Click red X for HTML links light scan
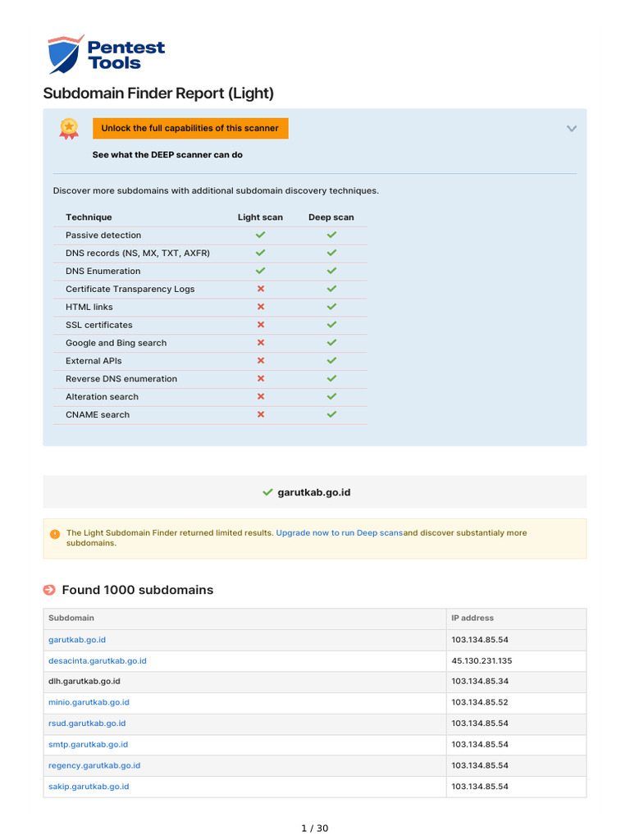630x840 pixels. [x=261, y=307]
